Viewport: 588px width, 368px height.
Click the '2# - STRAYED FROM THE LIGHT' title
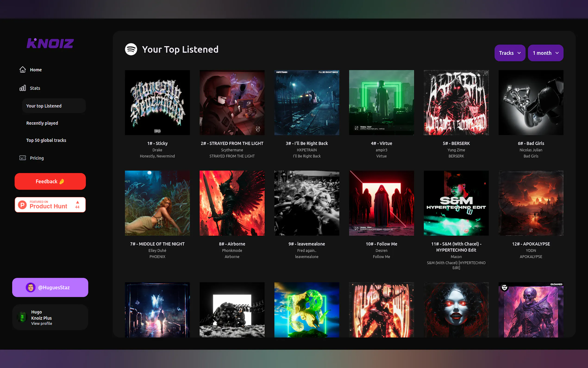coord(232,143)
